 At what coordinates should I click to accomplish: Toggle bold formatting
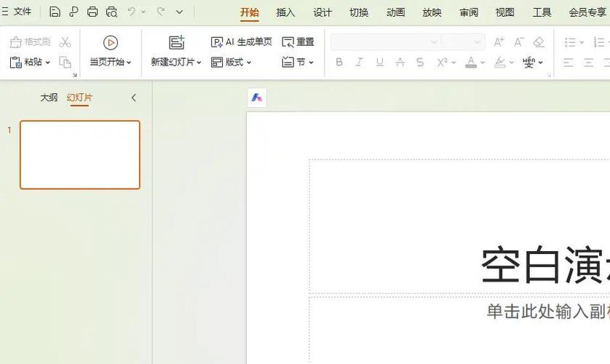pos(339,62)
